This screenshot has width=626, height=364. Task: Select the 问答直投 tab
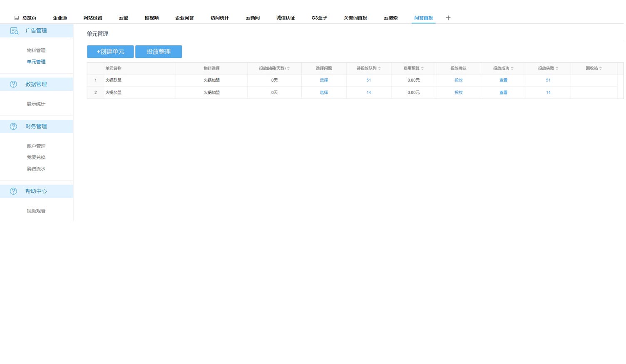(424, 18)
